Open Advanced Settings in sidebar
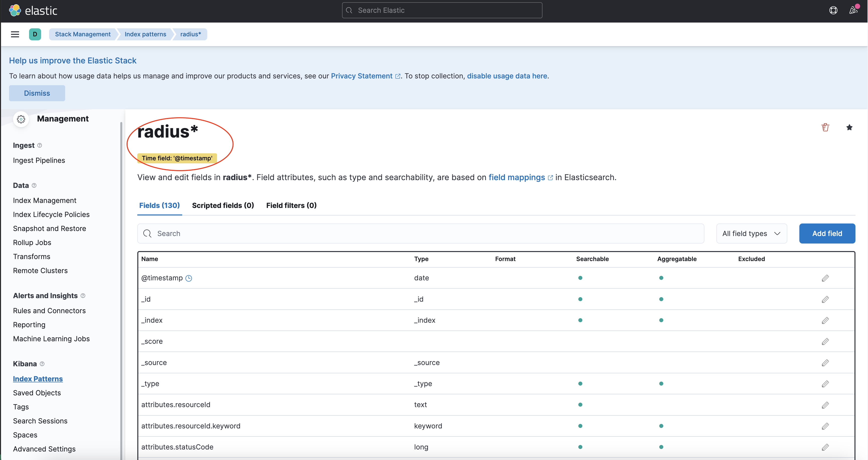 [44, 449]
